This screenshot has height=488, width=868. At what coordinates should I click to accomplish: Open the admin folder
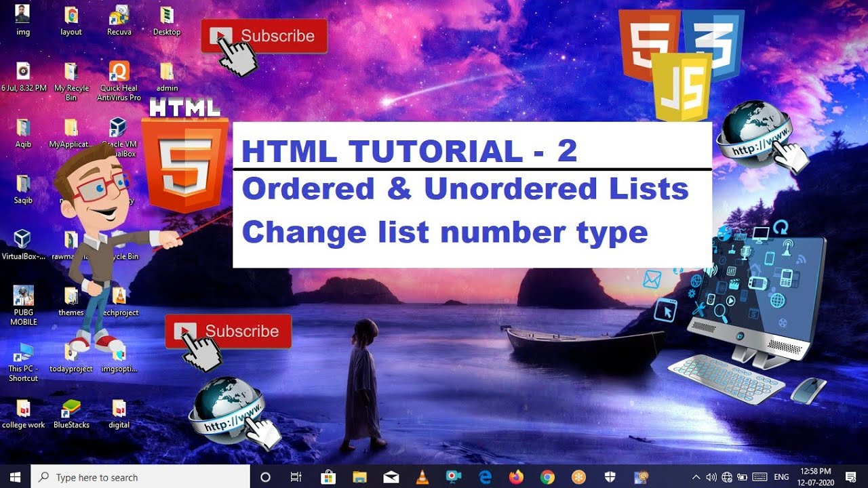(x=167, y=77)
